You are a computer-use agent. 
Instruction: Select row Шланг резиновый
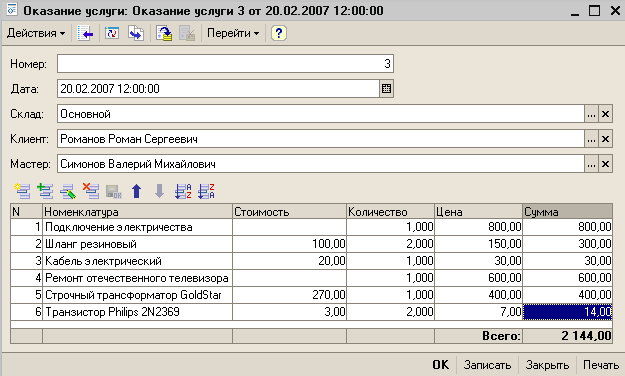pyautogui.click(x=311, y=244)
